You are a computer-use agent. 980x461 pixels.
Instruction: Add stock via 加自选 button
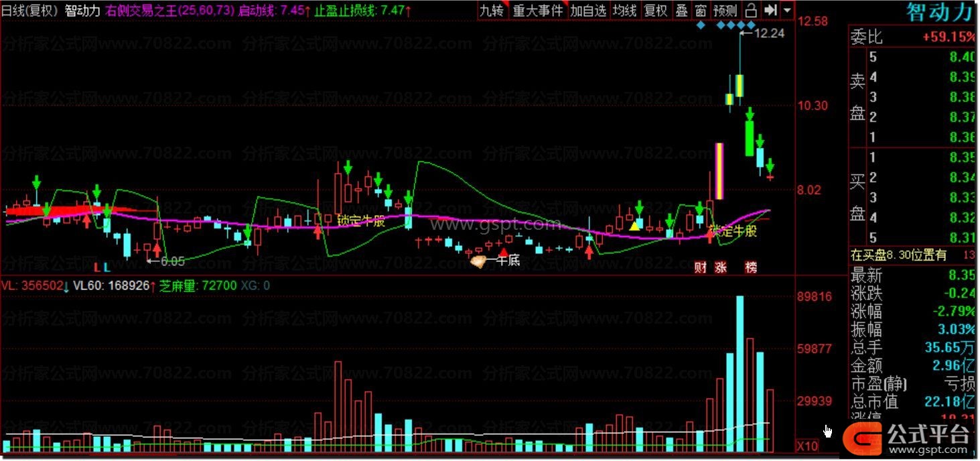tap(588, 10)
